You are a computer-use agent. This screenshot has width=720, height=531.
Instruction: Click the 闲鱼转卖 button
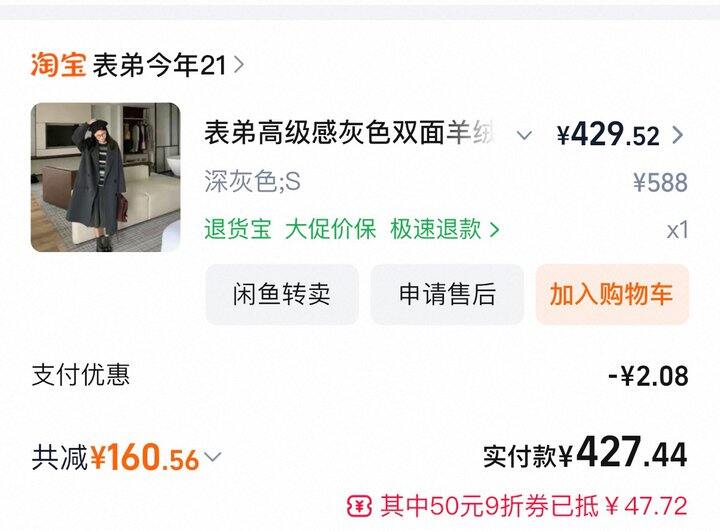coord(282,294)
